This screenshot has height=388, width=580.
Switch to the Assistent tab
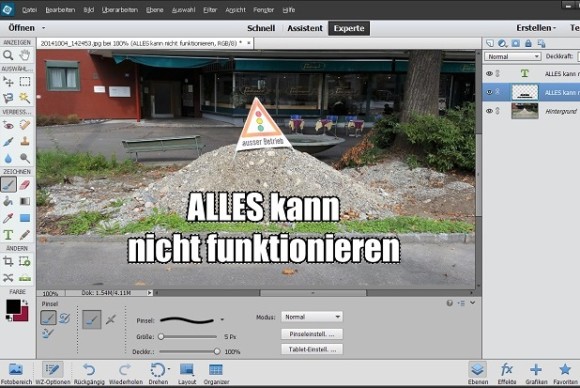(305, 28)
